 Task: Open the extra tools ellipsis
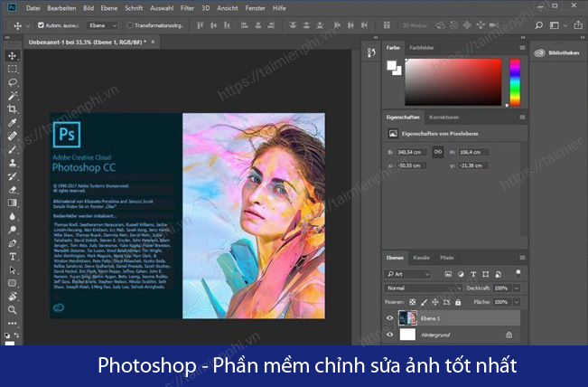12,323
